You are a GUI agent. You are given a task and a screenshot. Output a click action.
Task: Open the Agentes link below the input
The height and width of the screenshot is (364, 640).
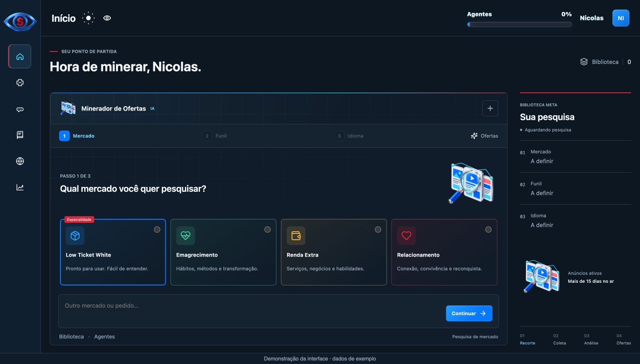[104, 336]
